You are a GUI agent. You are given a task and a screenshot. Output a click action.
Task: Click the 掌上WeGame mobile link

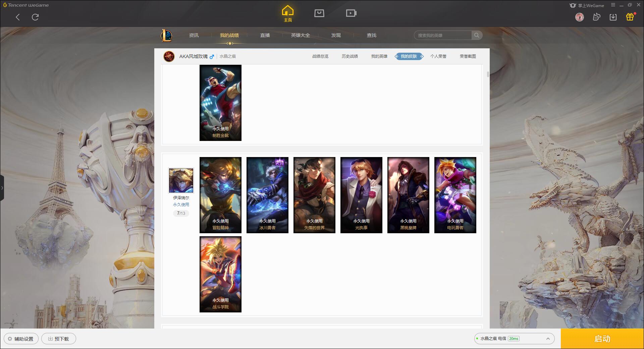587,5
